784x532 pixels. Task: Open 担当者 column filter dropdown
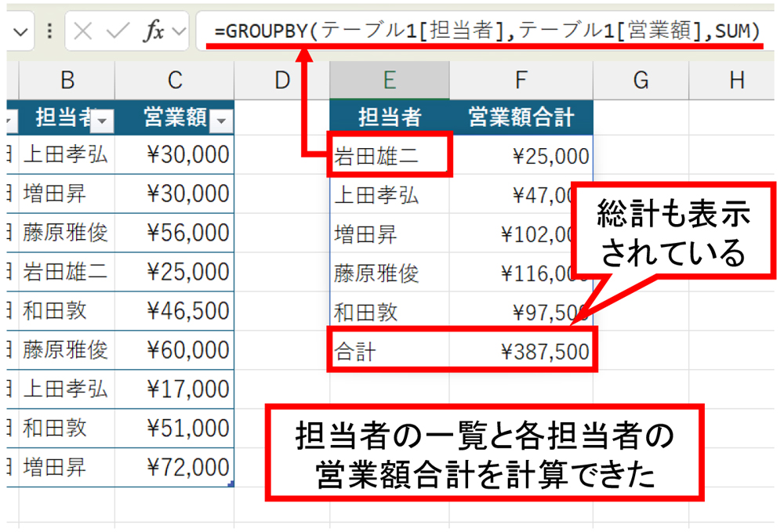coord(103,121)
